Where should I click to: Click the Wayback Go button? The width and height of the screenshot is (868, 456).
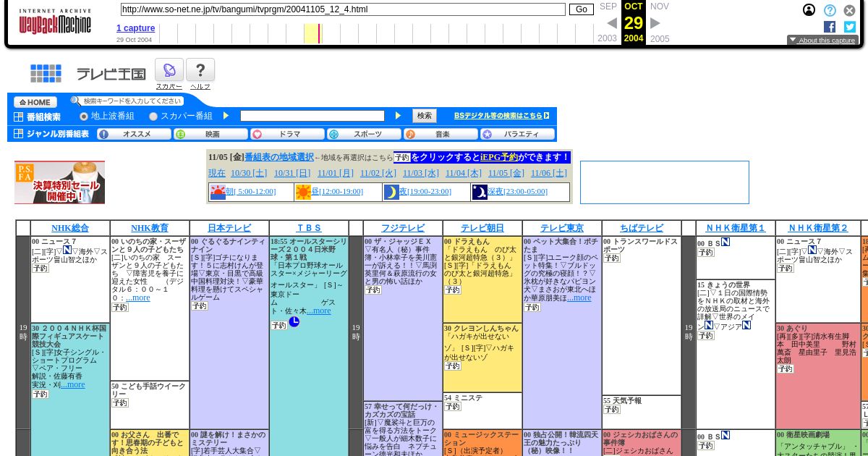pos(582,9)
